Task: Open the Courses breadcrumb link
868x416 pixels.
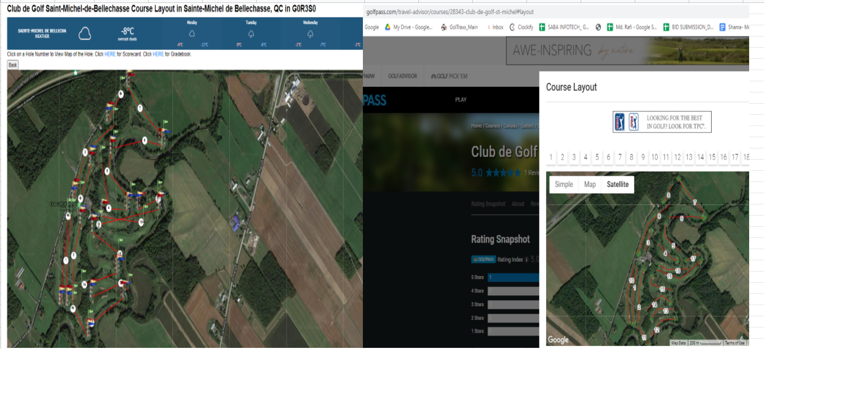Action: coord(492,126)
